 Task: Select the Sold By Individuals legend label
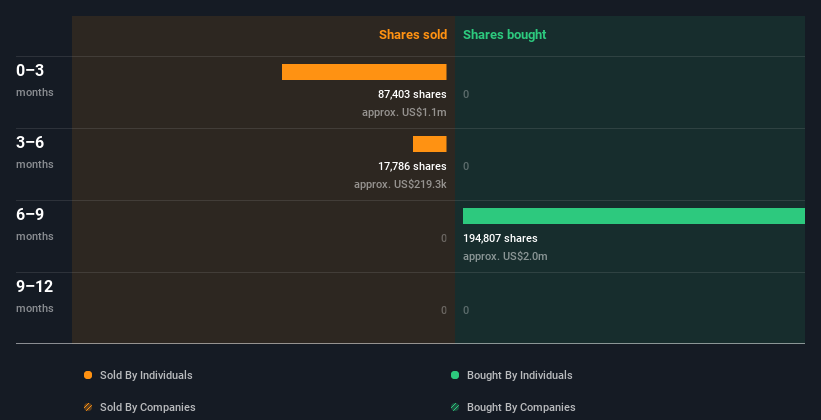click(146, 375)
